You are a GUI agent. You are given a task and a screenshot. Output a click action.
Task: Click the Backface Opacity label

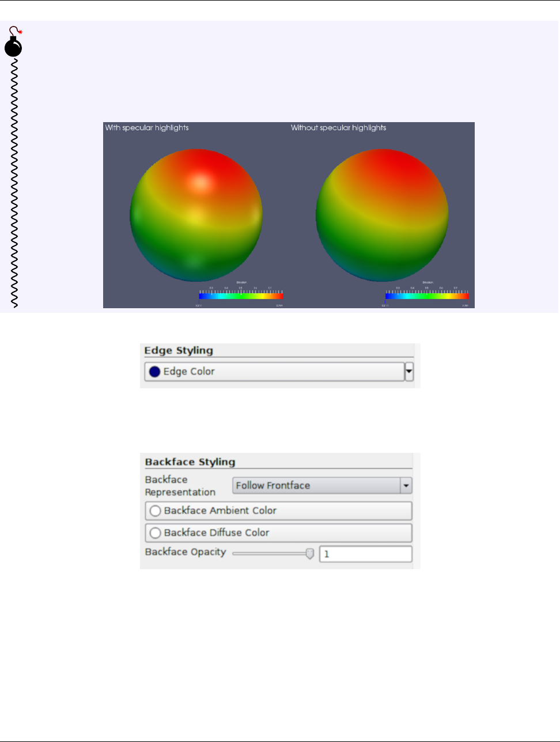pos(186,552)
